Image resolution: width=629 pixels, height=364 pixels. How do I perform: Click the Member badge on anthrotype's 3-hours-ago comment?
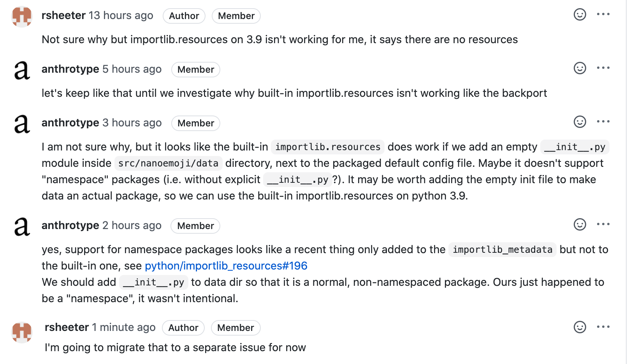(195, 123)
